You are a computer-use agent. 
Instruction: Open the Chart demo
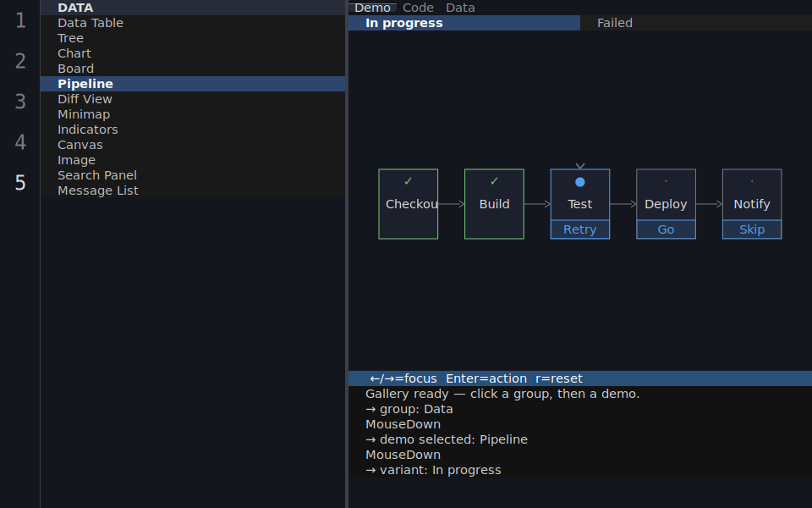[193, 53]
